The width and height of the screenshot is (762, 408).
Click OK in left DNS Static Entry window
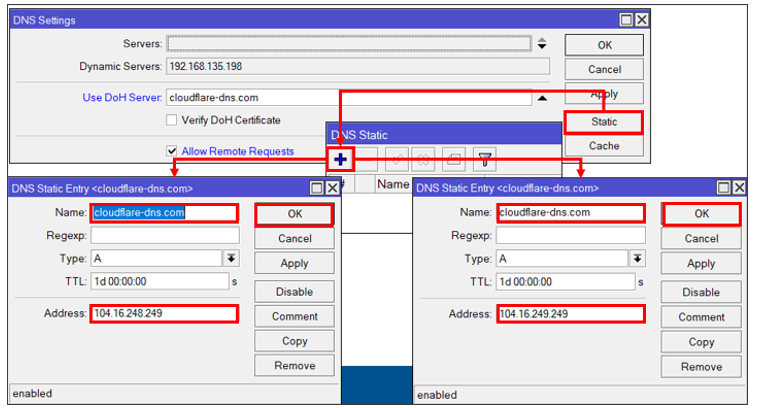pos(294,214)
